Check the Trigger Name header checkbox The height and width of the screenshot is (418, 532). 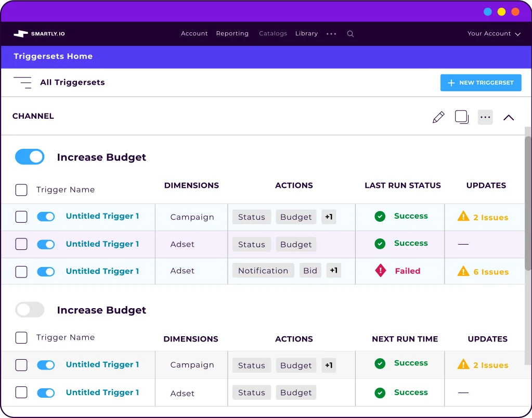pyautogui.click(x=21, y=190)
